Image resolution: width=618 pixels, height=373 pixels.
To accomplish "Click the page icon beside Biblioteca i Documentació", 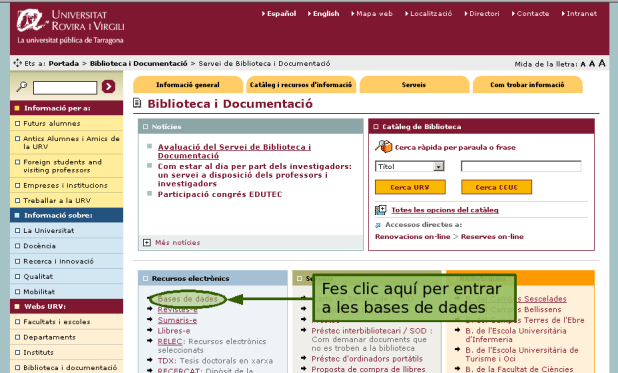I will tap(137, 103).
